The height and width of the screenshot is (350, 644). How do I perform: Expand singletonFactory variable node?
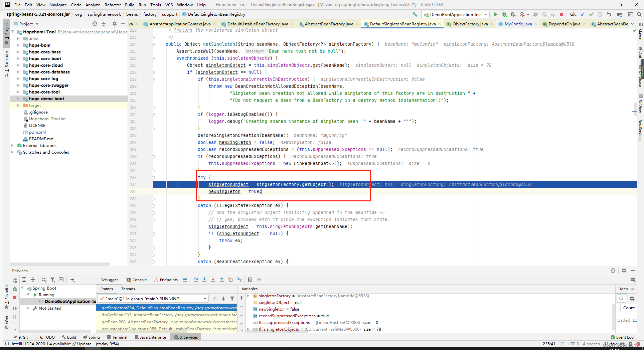pyautogui.click(x=248, y=296)
